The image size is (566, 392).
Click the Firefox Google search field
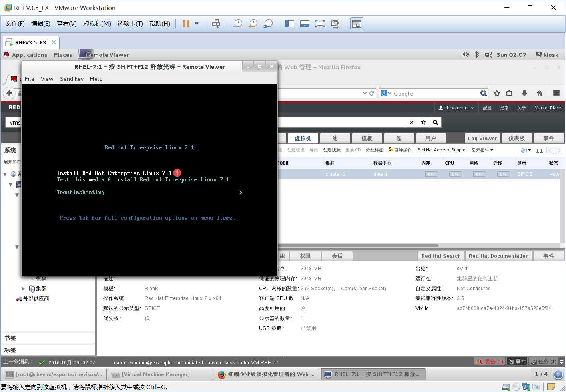pos(436,94)
